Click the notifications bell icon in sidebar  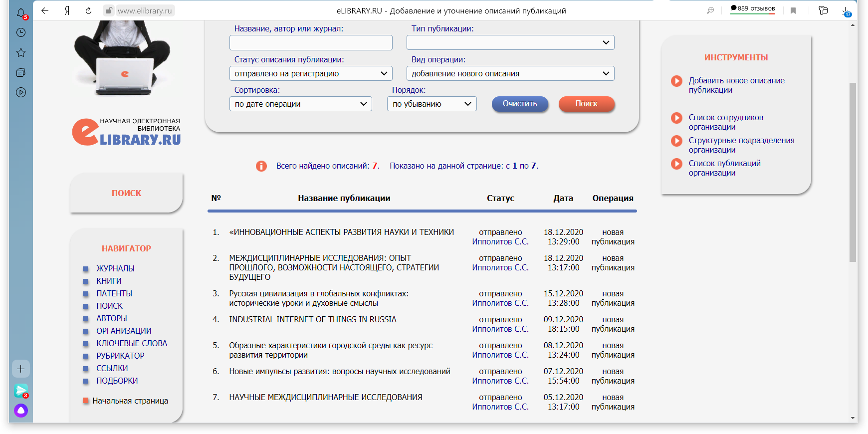click(x=20, y=13)
